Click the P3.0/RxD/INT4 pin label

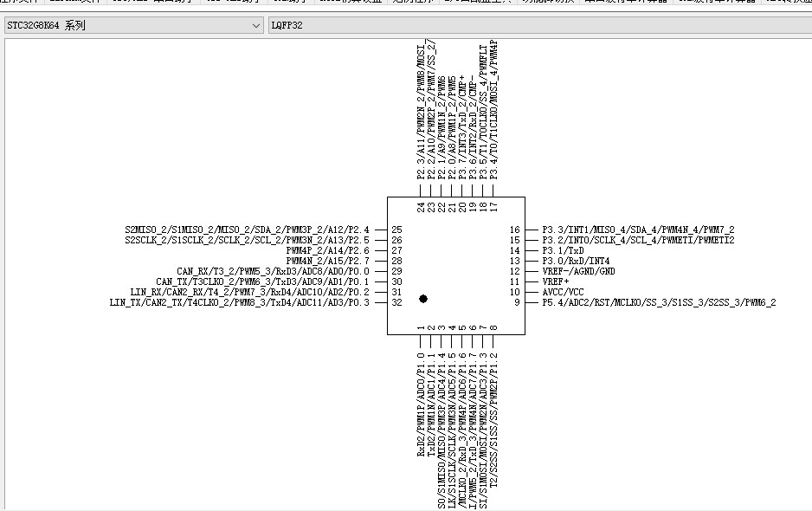(576, 261)
